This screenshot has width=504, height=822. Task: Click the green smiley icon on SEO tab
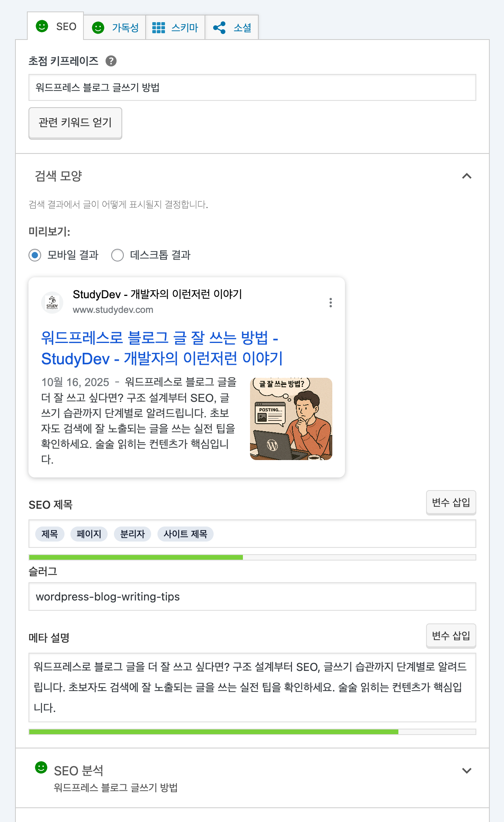(42, 27)
